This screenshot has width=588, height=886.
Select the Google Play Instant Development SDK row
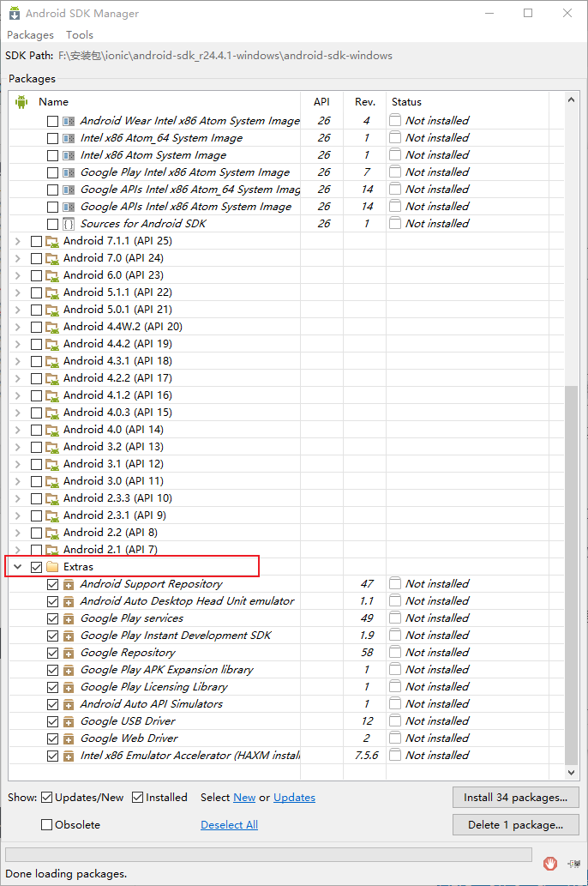[x=286, y=636]
